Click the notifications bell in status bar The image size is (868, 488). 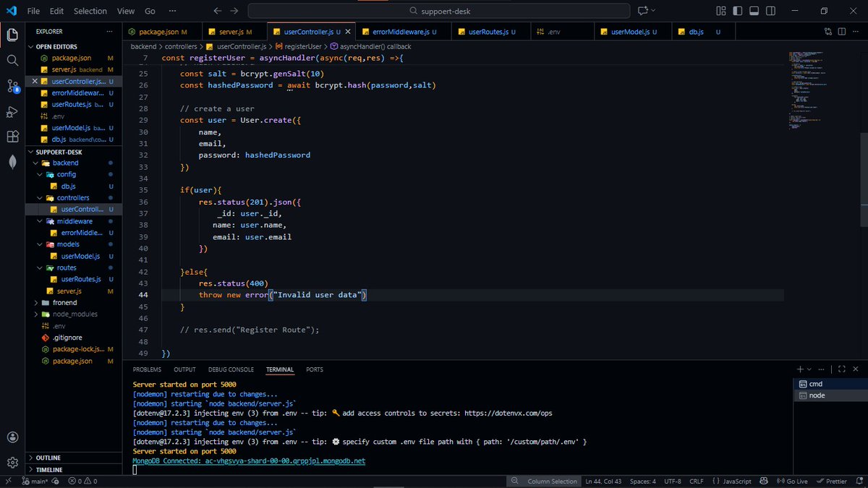tap(856, 481)
